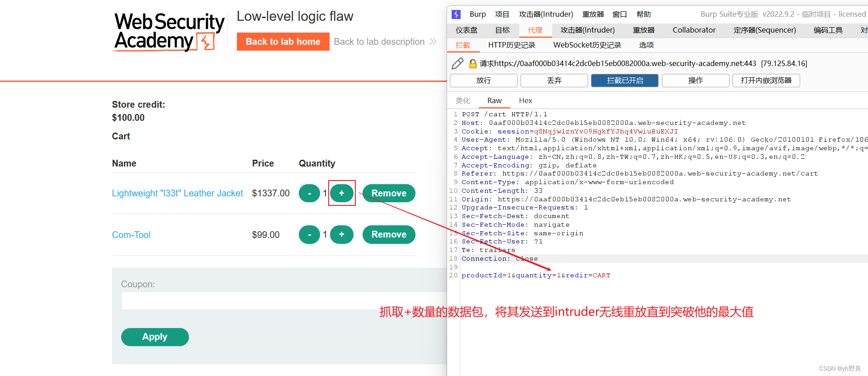This screenshot has height=376, width=868.
Task: Click the chevrons after Back to lab description
Action: click(x=433, y=42)
